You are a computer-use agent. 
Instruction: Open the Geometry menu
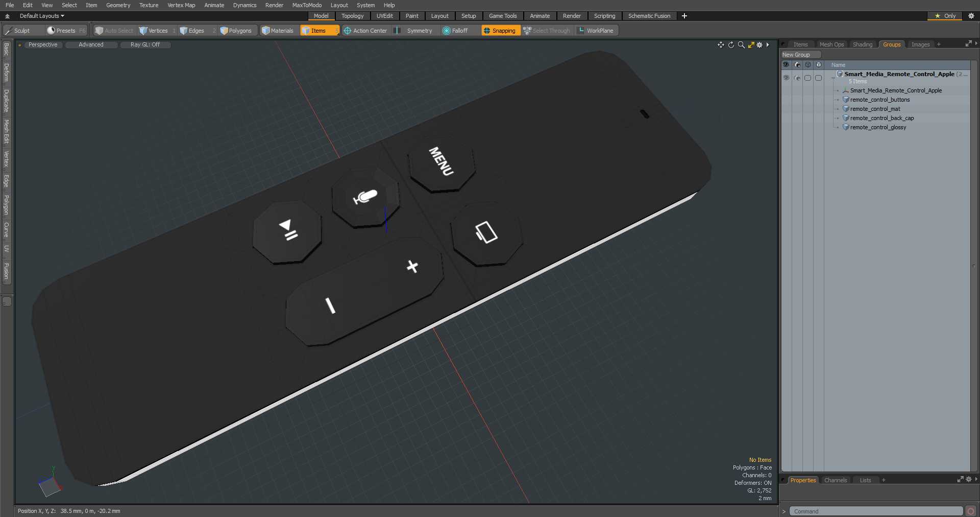[x=118, y=5]
